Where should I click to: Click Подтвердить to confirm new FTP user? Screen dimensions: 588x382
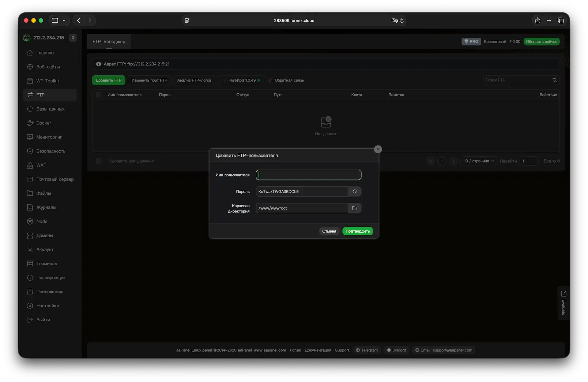tap(357, 231)
